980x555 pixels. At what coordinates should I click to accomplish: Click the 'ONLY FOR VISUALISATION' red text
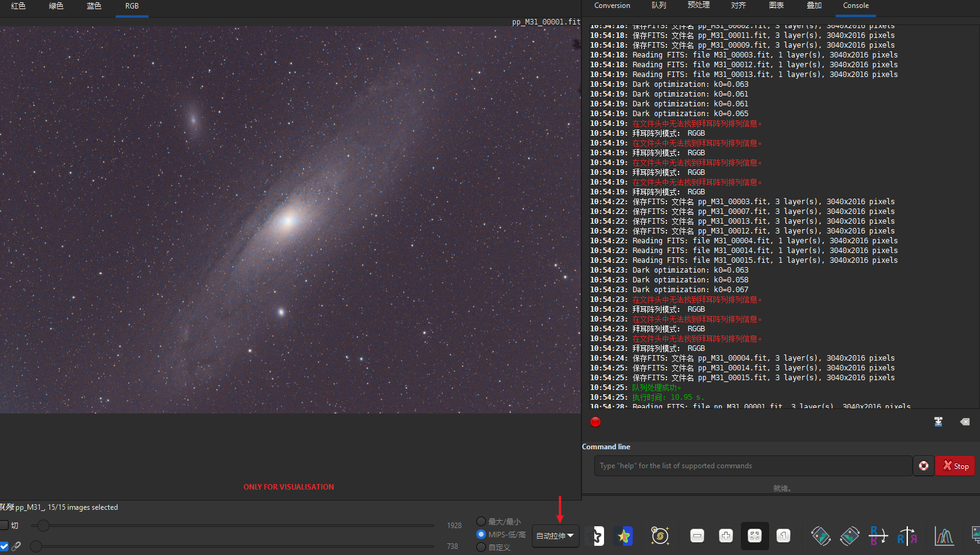coord(289,487)
